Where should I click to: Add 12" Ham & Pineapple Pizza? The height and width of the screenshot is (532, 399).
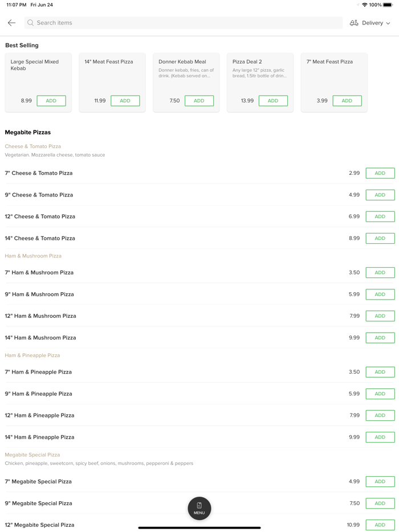tap(380, 415)
